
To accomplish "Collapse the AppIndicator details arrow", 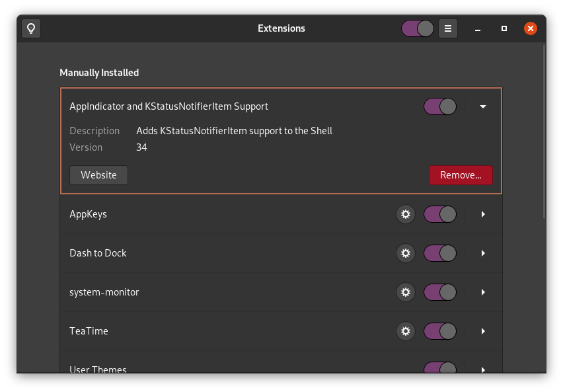I will pyautogui.click(x=483, y=106).
